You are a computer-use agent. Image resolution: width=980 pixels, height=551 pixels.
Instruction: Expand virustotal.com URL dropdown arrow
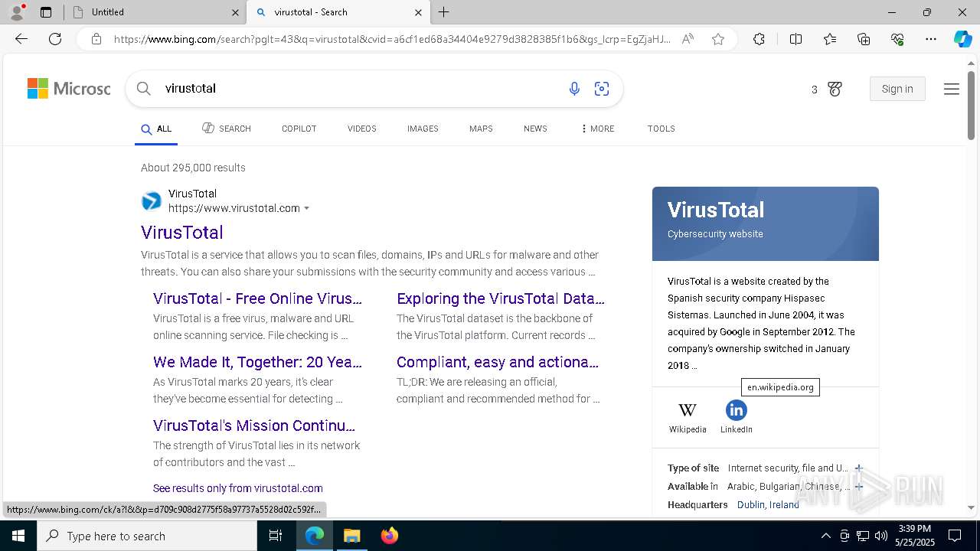tap(307, 208)
